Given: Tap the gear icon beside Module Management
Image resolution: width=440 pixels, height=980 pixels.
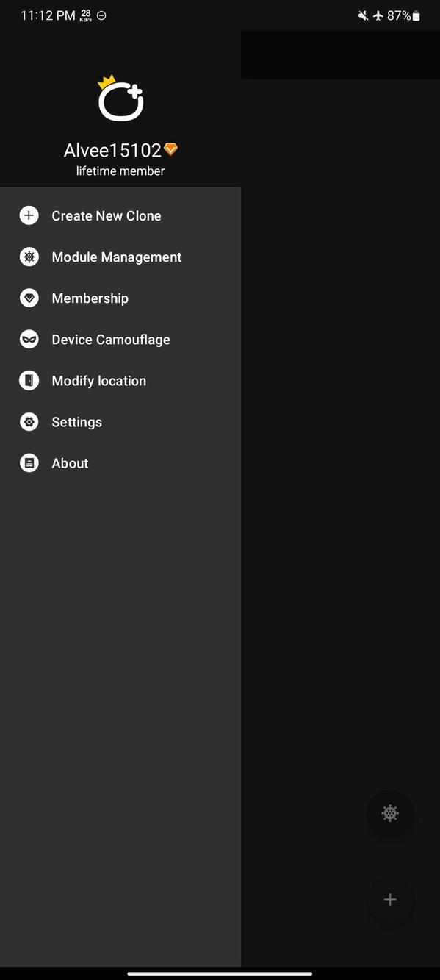Looking at the screenshot, I should [29, 257].
